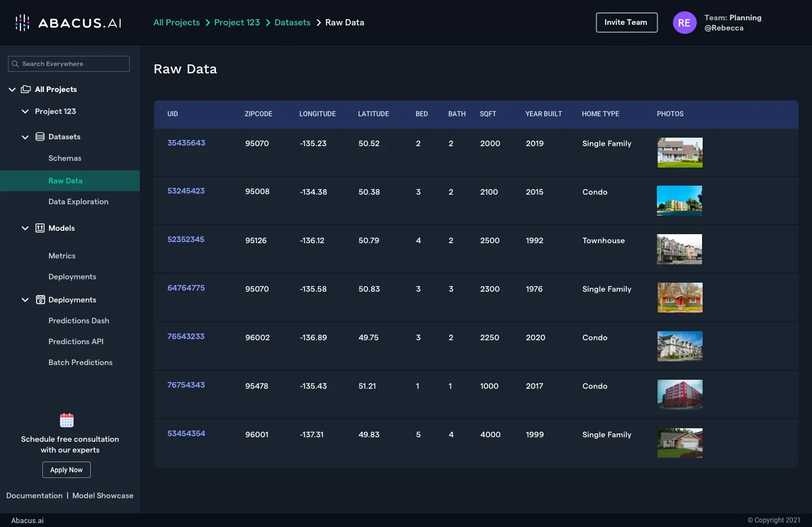
Task: Click the Models icon in sidebar
Action: tap(40, 228)
